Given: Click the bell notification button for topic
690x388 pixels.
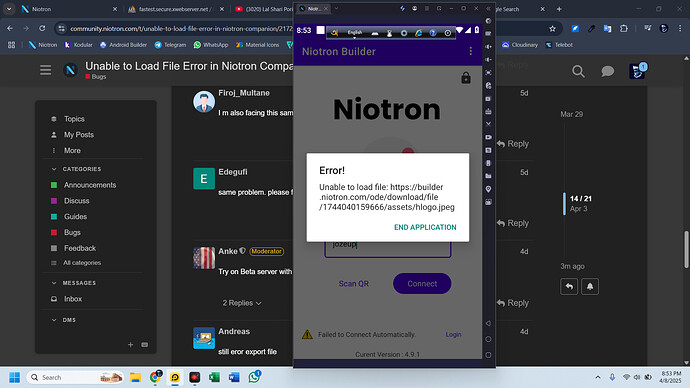Looking at the screenshot, I should (x=590, y=286).
